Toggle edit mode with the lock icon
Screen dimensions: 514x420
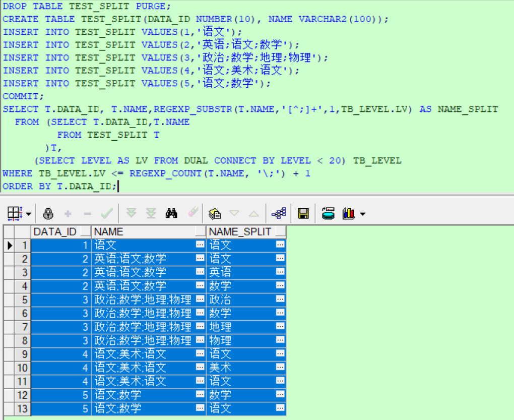(48, 213)
